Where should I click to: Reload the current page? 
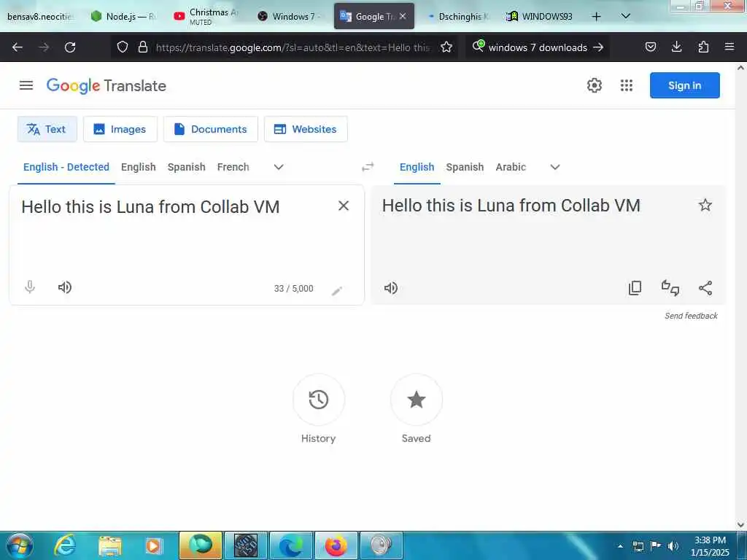pos(70,47)
